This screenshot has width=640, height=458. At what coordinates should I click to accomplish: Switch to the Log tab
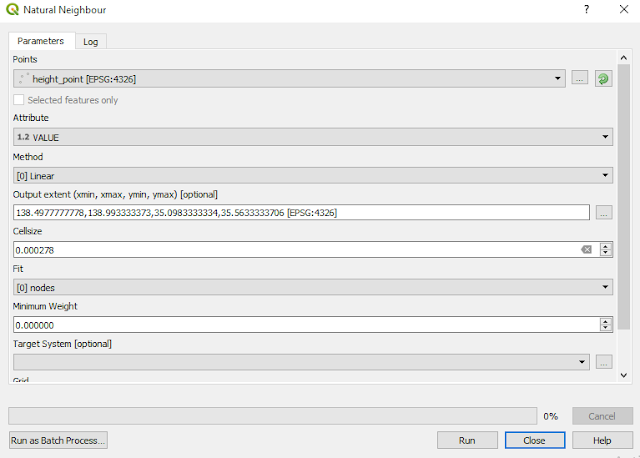coord(91,42)
